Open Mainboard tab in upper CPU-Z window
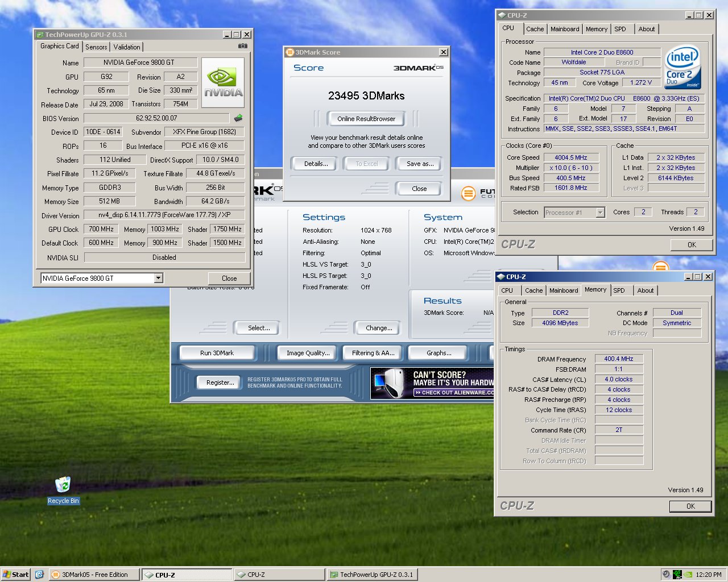This screenshot has width=728, height=582. point(565,29)
